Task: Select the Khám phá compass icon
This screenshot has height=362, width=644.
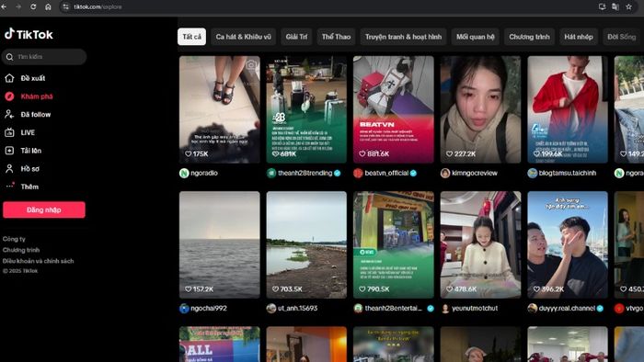Action: pos(9,96)
